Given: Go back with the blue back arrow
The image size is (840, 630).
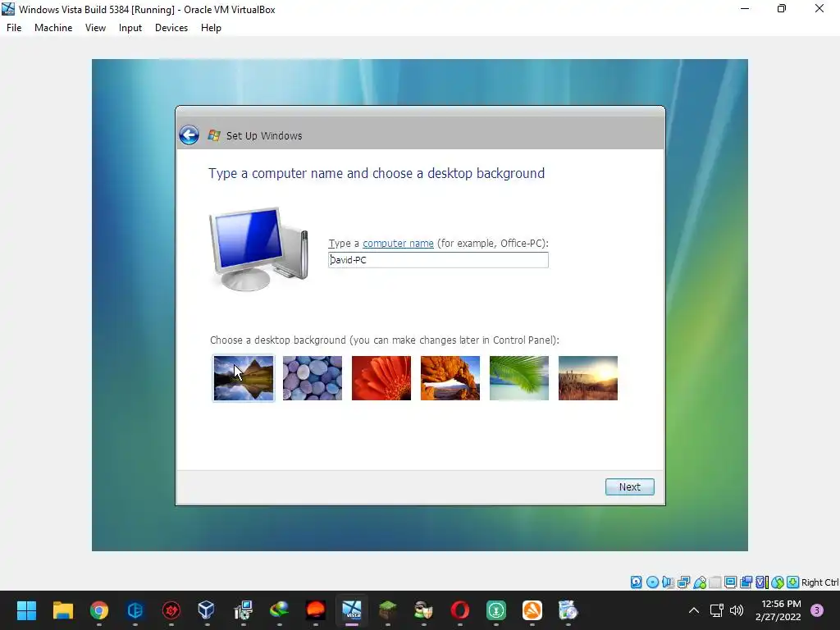Looking at the screenshot, I should coord(189,135).
